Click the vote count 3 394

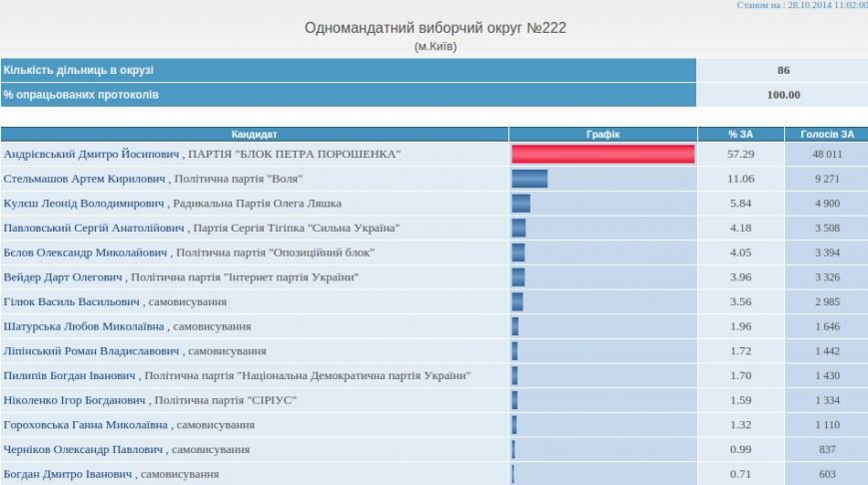[827, 252]
